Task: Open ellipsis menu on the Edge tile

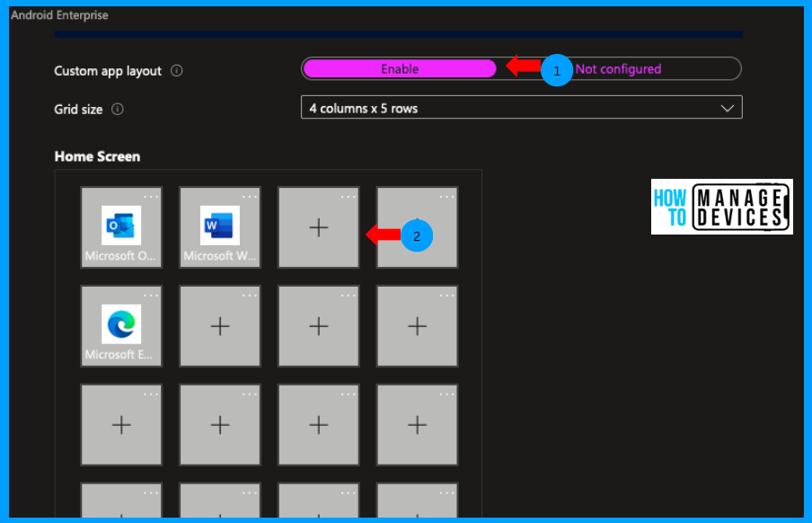Action: (x=151, y=296)
